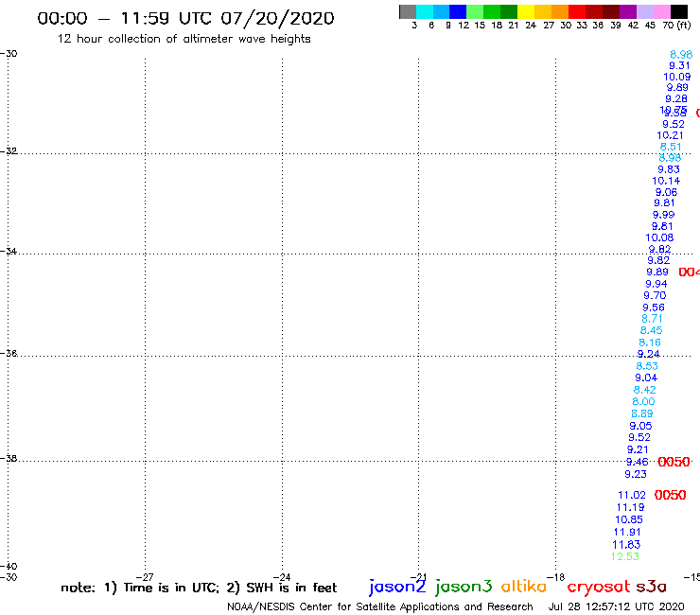700x615 pixels.
Task: Click the wave height value 10.09
Action: 676,77
